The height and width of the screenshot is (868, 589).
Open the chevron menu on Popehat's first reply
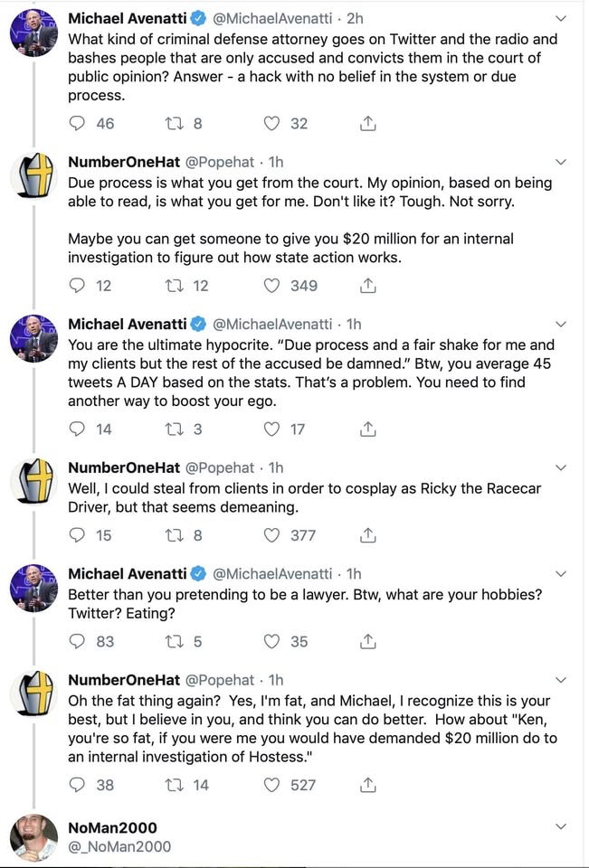561,162
